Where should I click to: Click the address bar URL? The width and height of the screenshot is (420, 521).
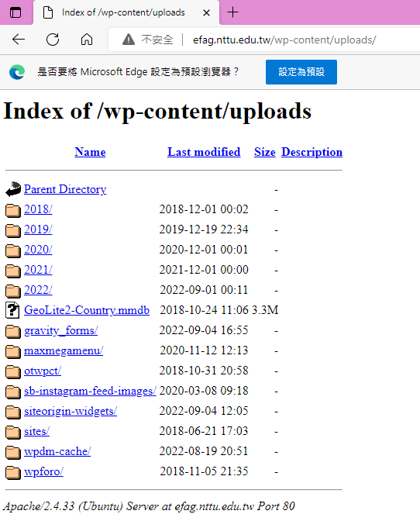click(x=284, y=40)
